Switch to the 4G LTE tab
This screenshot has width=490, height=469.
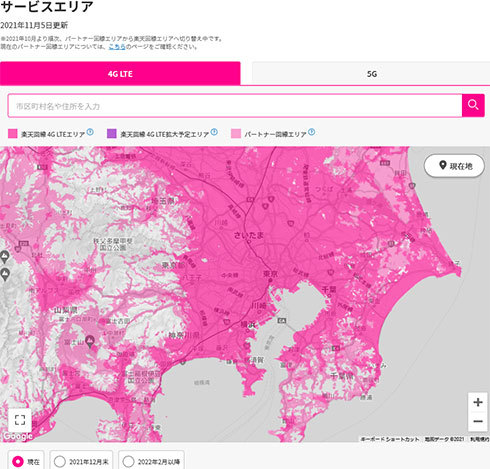120,74
